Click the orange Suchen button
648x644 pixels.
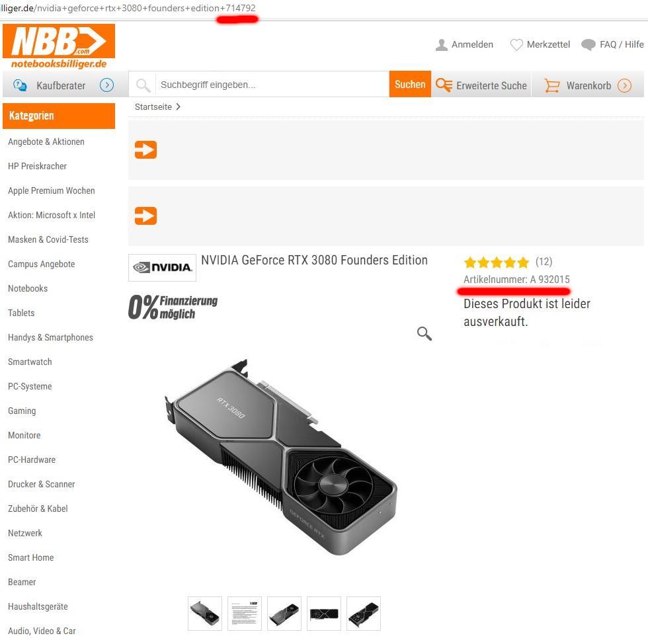tap(410, 85)
